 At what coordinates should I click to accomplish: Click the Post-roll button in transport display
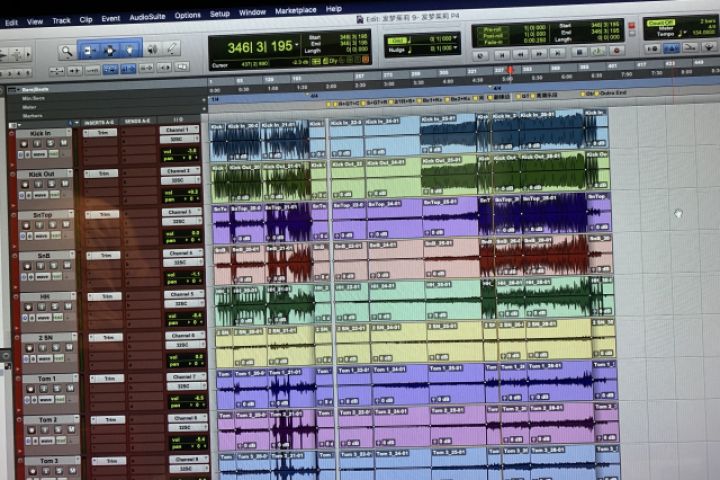pos(493,36)
